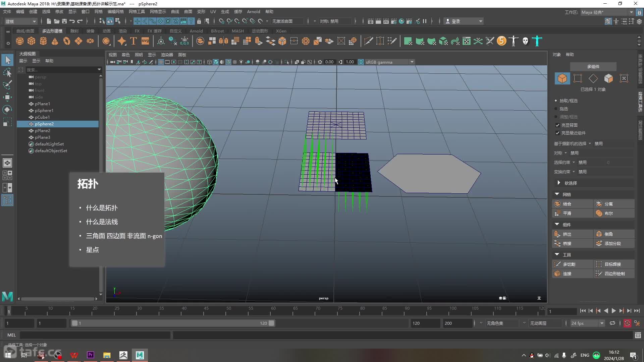Click the polygon plane shelf icon

78,41
